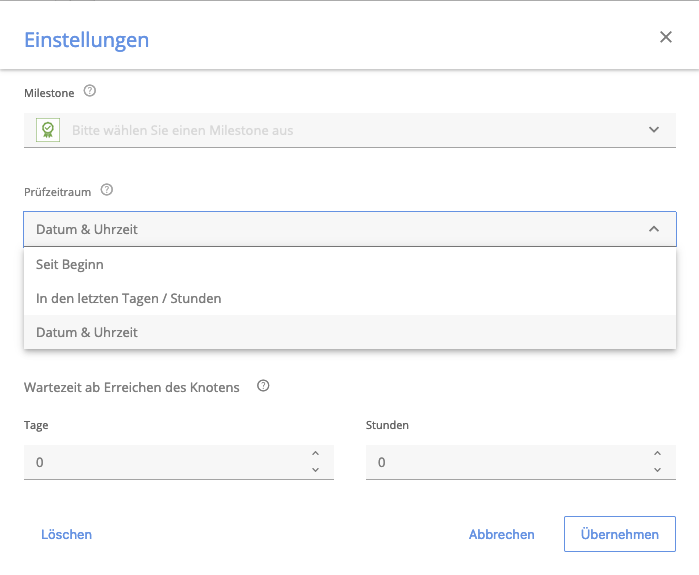Click the Löschen link
This screenshot has height=575, width=699.
66,534
